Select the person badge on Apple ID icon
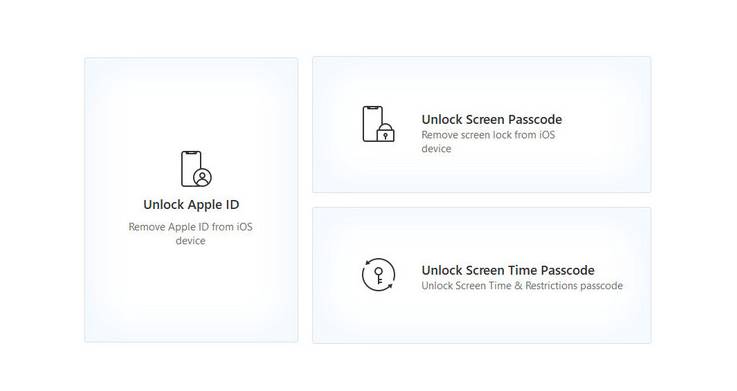Screen dimensions: 737x391 click(203, 177)
